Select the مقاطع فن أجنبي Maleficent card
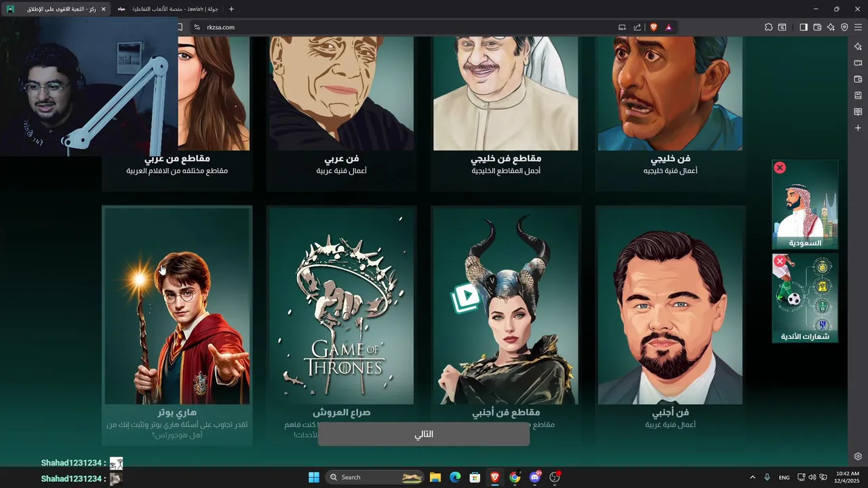 click(506, 325)
